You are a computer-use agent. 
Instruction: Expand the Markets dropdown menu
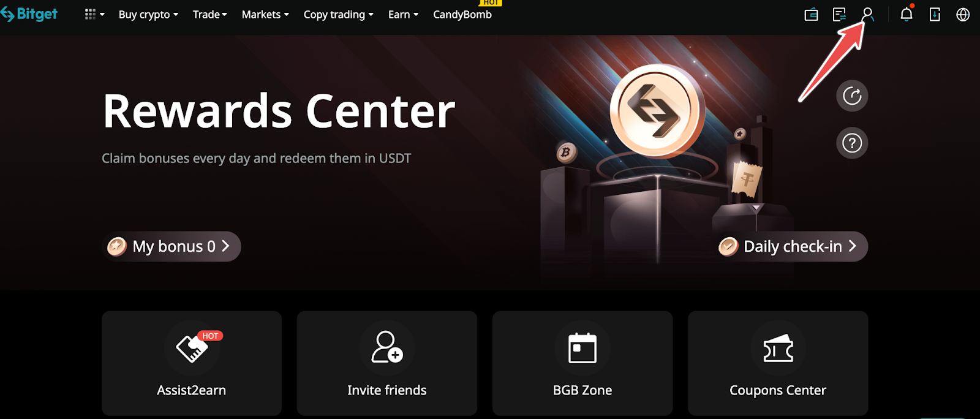coord(265,14)
